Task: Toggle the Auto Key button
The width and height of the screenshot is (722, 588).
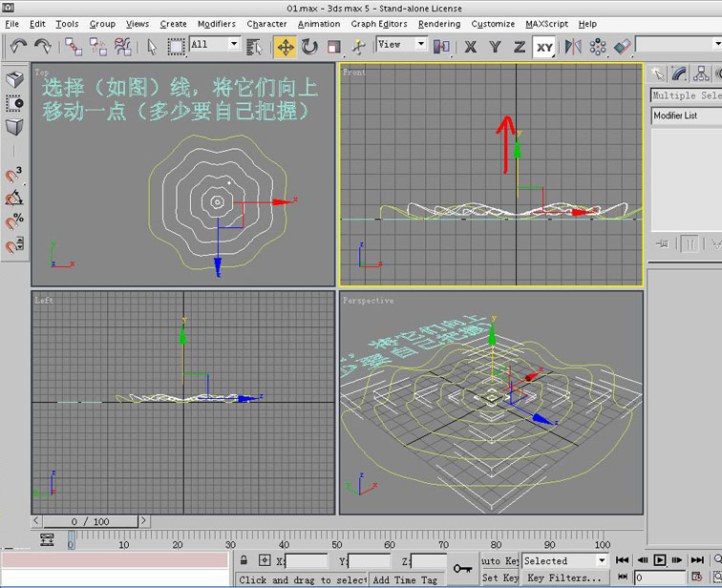Action: 499,561
